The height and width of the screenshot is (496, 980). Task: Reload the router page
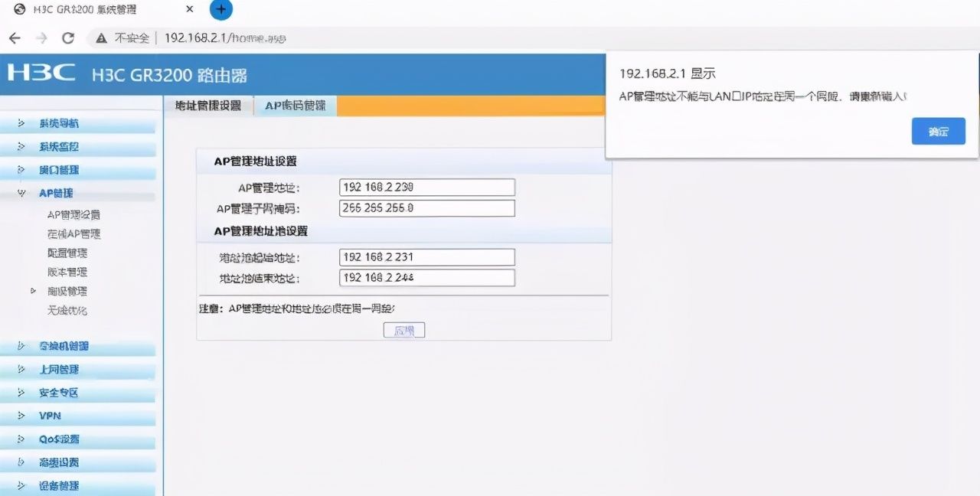coord(68,38)
